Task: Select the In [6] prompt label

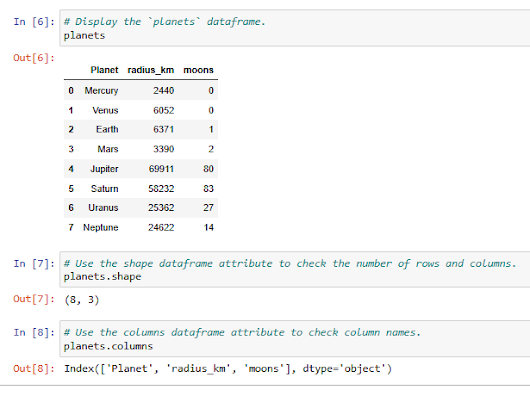Action: pos(34,22)
